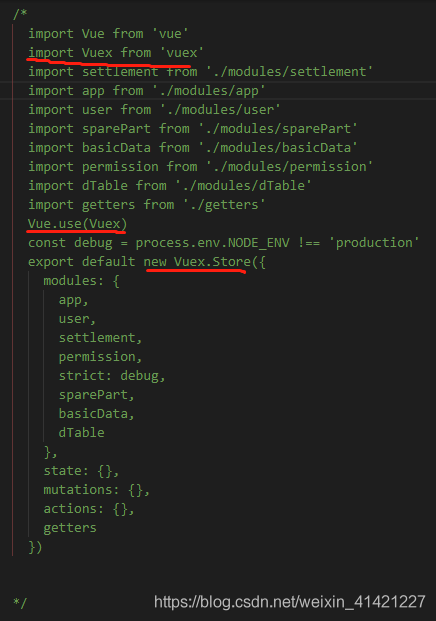Click the comment opening '/*' marker
The image size is (436, 621).
coord(20,15)
